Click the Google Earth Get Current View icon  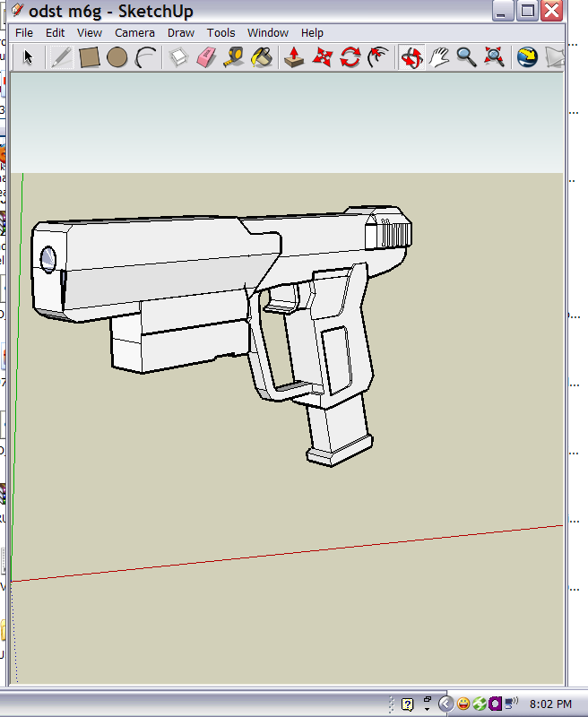527,57
